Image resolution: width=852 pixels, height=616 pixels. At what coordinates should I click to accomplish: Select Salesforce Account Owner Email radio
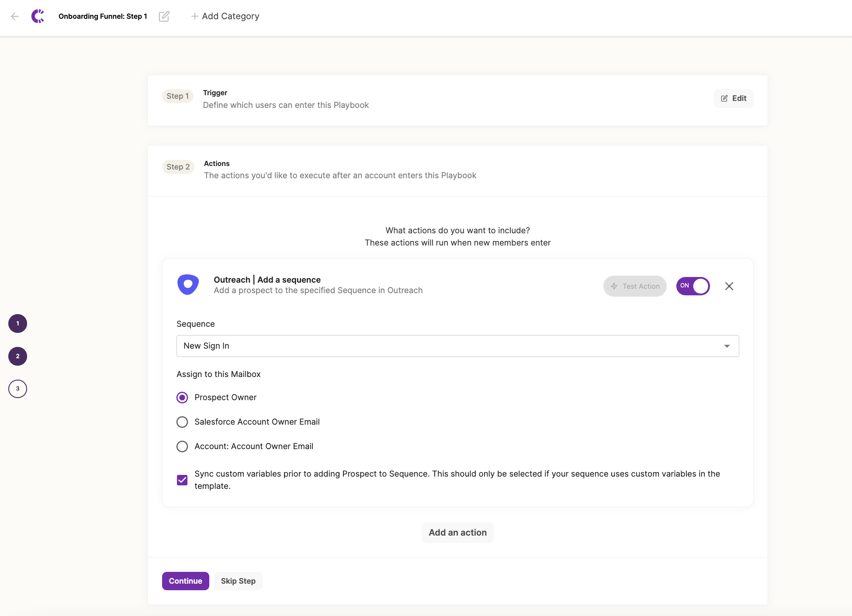click(x=182, y=422)
